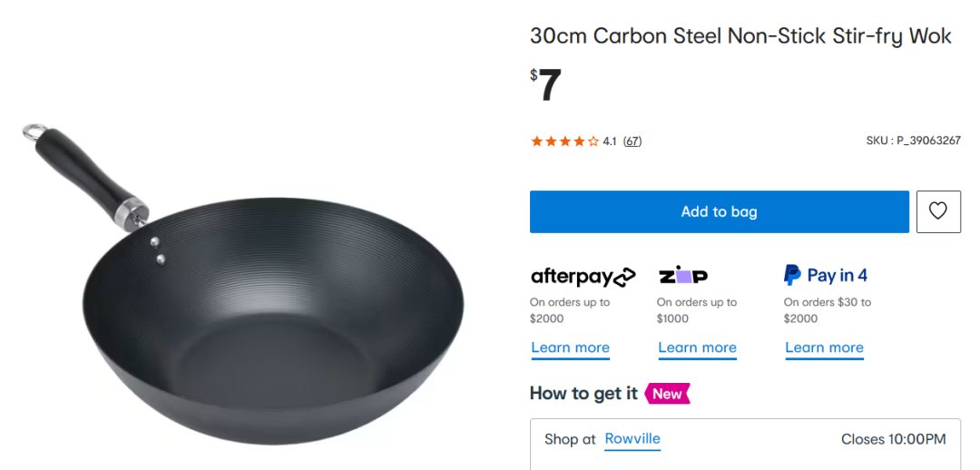Click the 30cm Carbon Steel Wok title
The width and height of the screenshot is (980, 470).
click(740, 36)
